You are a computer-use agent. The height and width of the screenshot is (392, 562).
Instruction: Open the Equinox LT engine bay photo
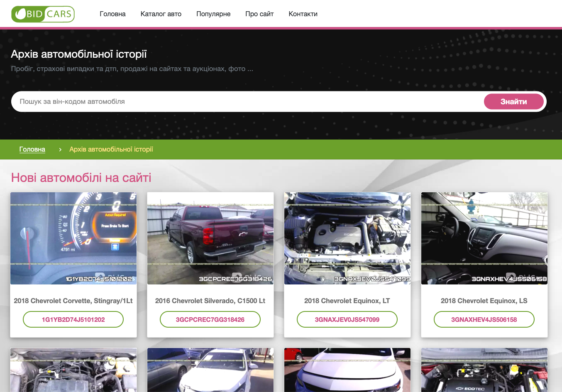click(x=347, y=238)
